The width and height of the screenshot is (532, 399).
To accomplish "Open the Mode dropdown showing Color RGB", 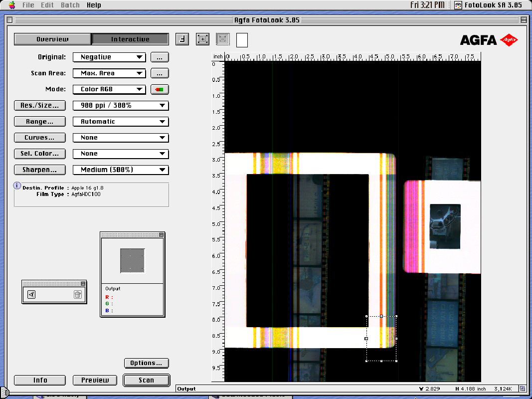I will pos(109,90).
